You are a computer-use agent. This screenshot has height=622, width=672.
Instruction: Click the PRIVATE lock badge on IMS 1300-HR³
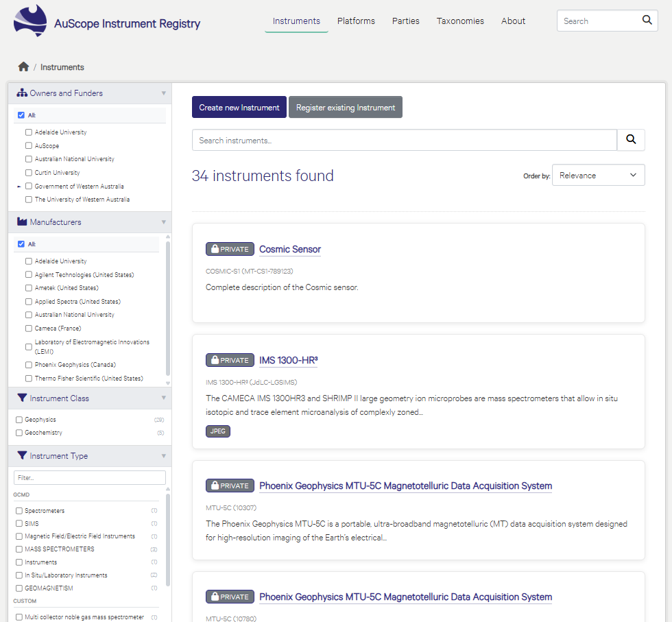(x=230, y=360)
